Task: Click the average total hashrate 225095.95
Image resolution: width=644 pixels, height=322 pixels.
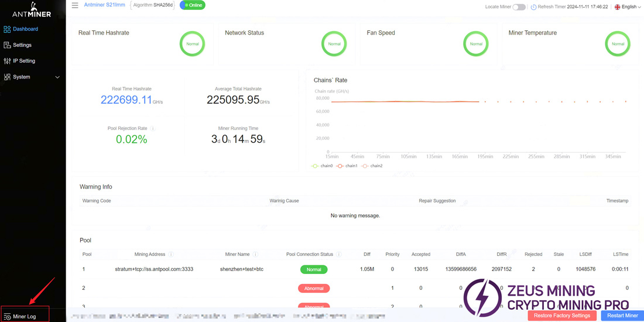Action: point(233,100)
